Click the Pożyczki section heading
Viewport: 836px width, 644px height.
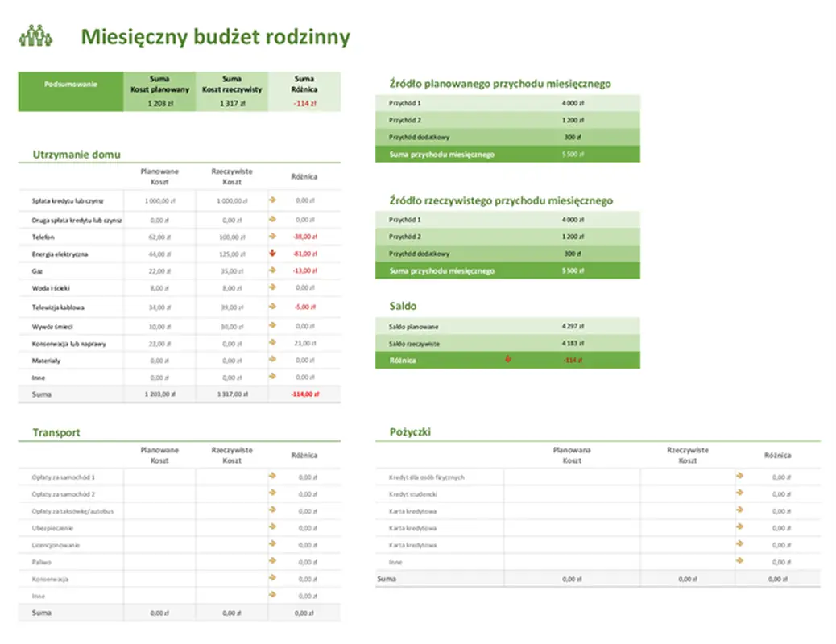coord(410,432)
